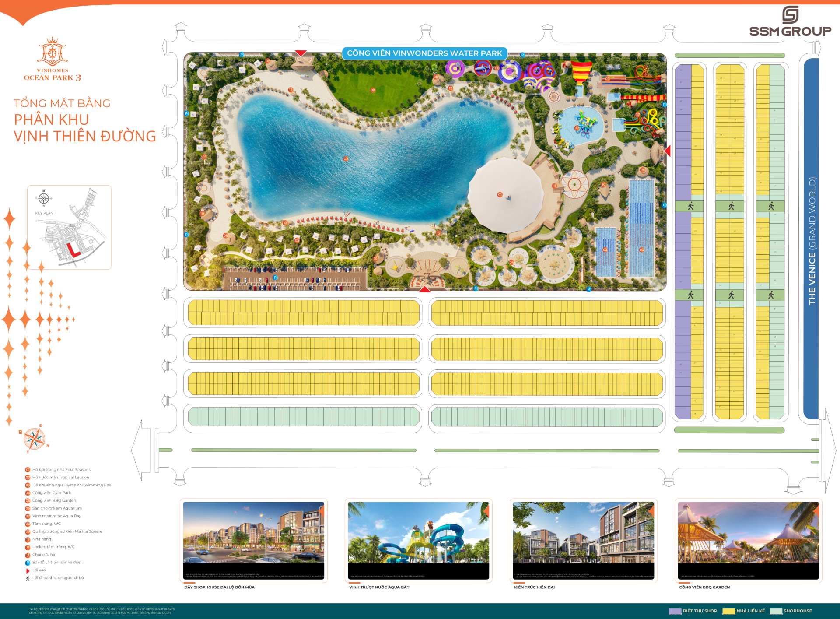Click legend text 'Lối đi dành cho người đi bộ'
Viewport: 840px width, 619px height.
58,578
